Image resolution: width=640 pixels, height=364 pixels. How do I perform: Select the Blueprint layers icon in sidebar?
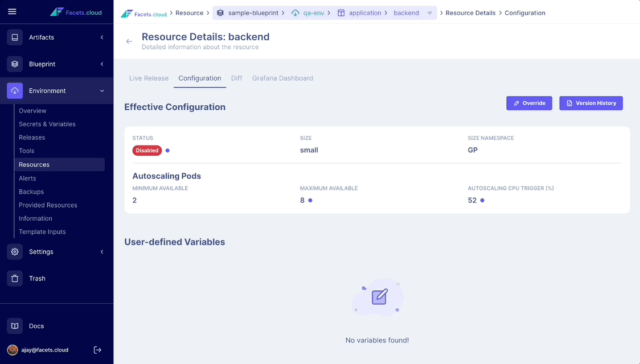14,64
